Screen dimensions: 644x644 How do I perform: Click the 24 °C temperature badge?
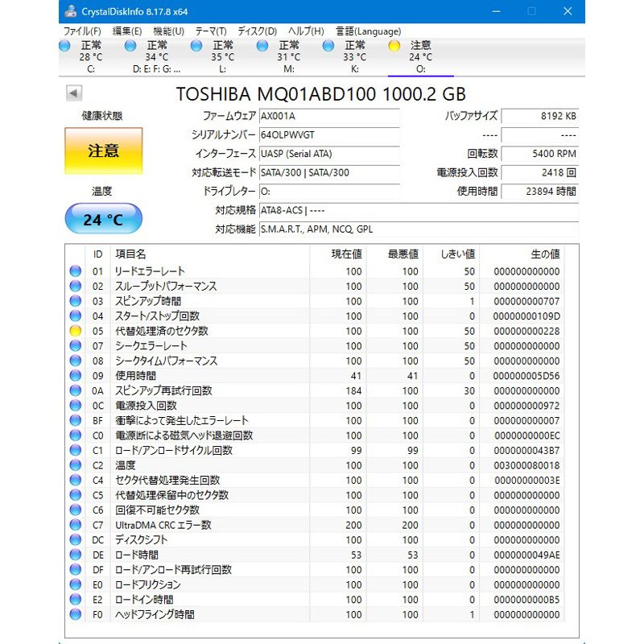tap(104, 219)
